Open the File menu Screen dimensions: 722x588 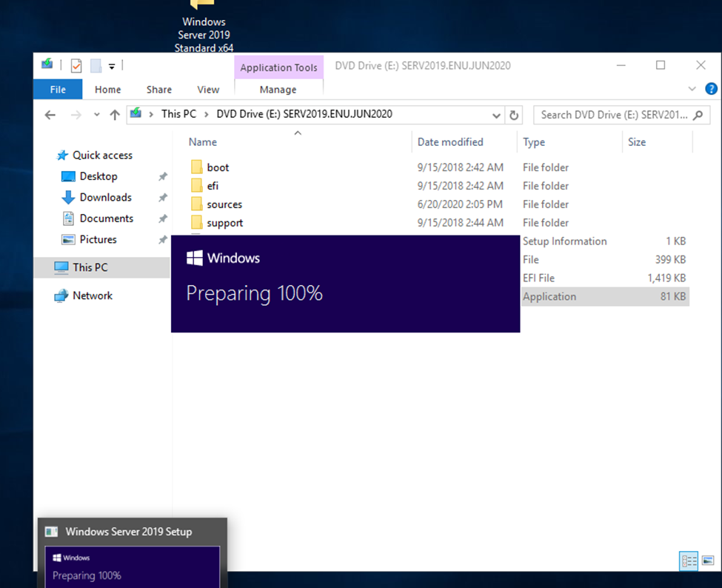tap(58, 90)
